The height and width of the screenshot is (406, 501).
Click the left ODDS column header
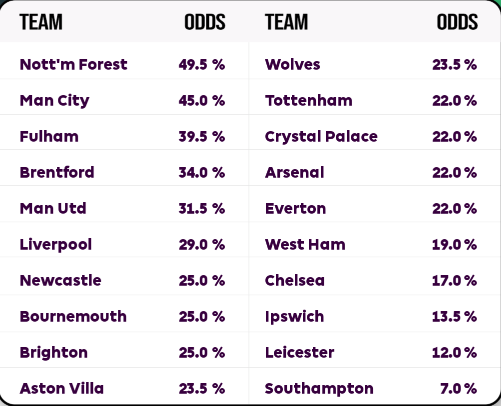205,22
